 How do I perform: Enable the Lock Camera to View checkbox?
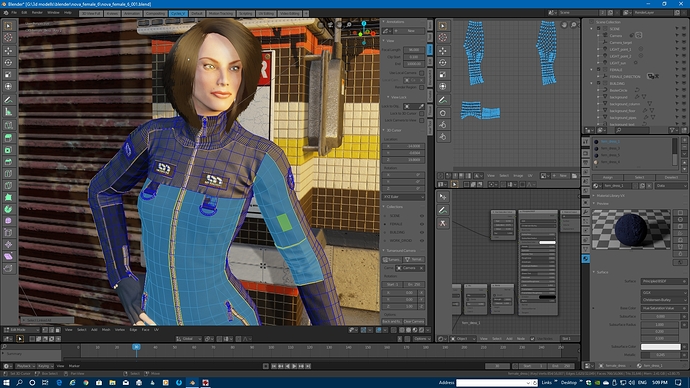[x=422, y=120]
